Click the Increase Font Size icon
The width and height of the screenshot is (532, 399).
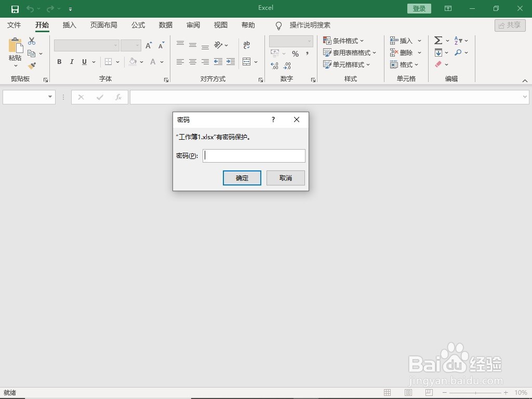(149, 45)
